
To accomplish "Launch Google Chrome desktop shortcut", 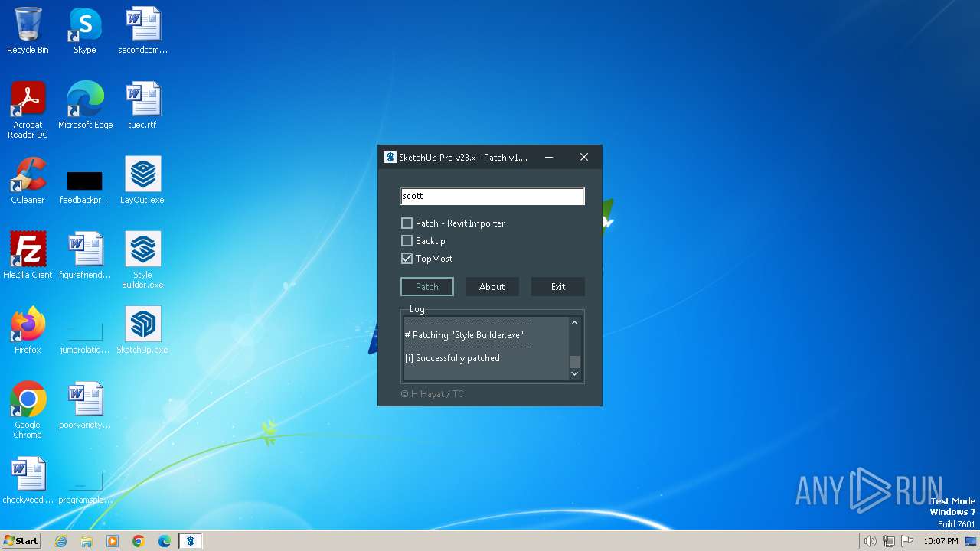I will coord(28,409).
